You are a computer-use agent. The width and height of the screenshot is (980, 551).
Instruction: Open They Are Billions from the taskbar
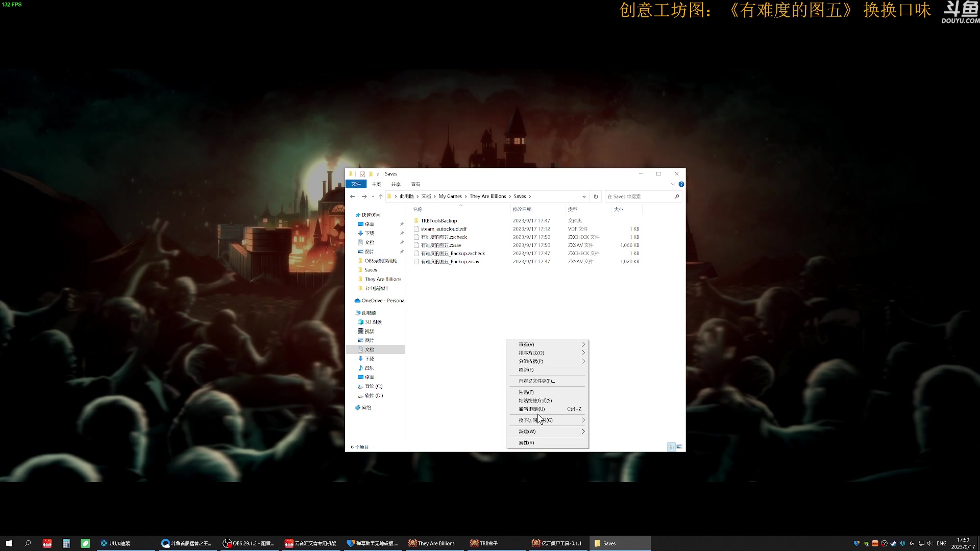[432, 543]
